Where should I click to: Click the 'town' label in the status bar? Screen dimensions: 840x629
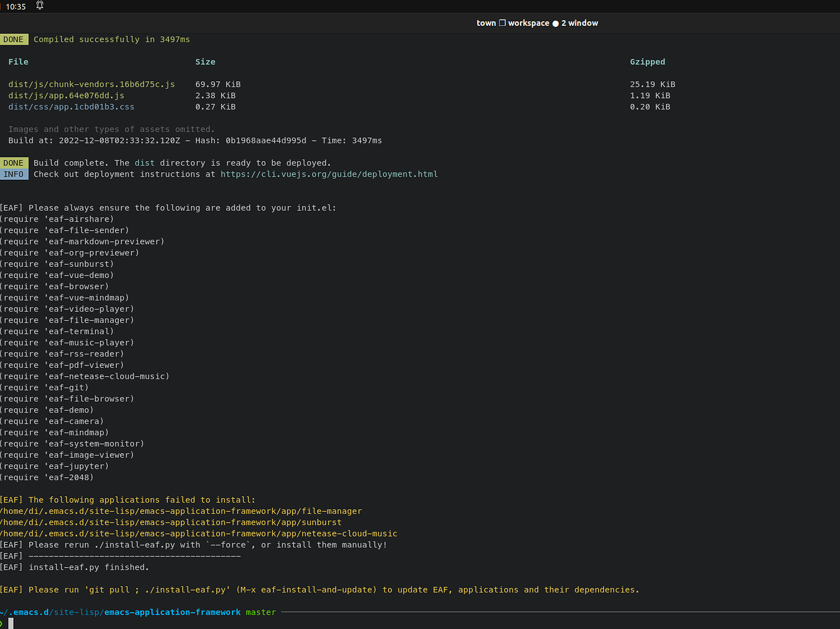pos(486,23)
